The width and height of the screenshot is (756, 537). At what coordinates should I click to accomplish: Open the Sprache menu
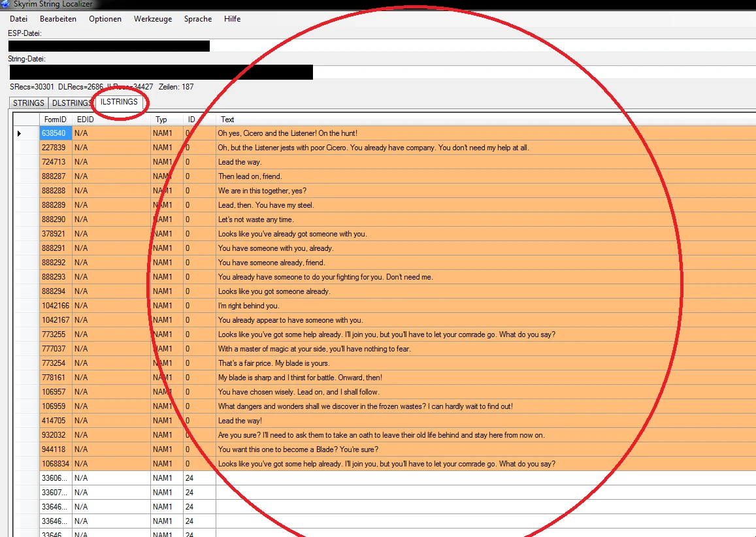[x=198, y=19]
